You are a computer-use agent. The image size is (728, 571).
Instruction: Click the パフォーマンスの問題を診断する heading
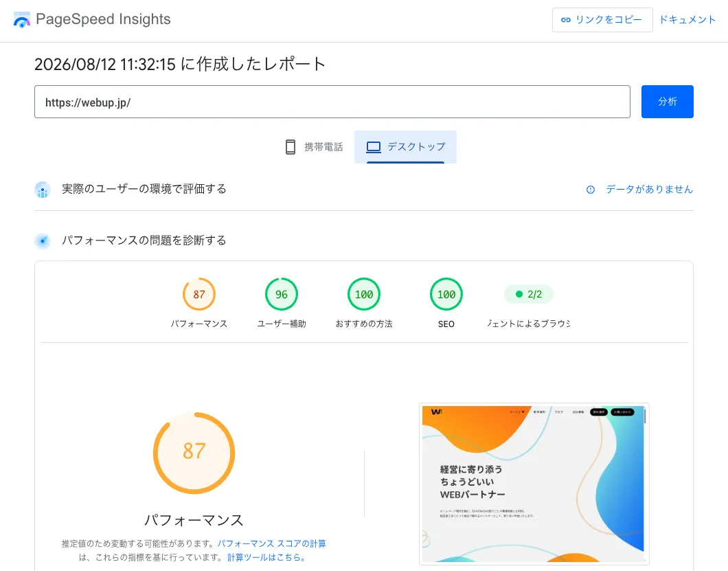(x=144, y=240)
